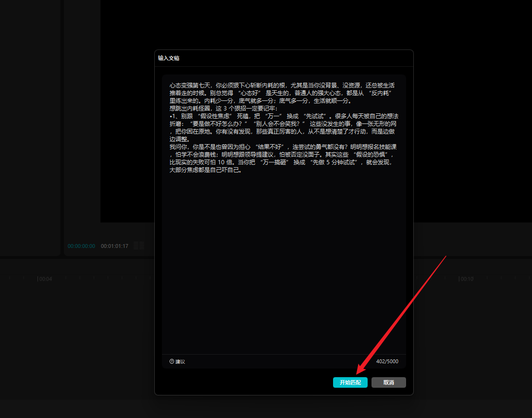Place cursor in empty script text area
532x418 pixels.
pyautogui.click(x=284, y=264)
